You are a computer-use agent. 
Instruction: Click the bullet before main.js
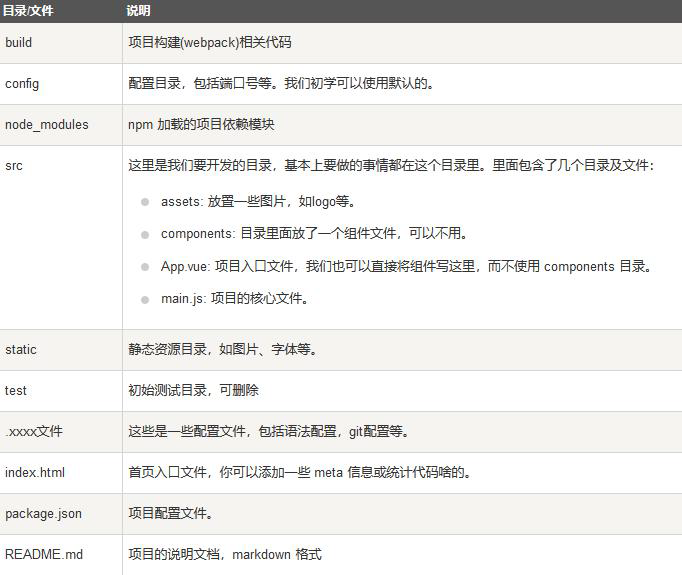coord(145,300)
